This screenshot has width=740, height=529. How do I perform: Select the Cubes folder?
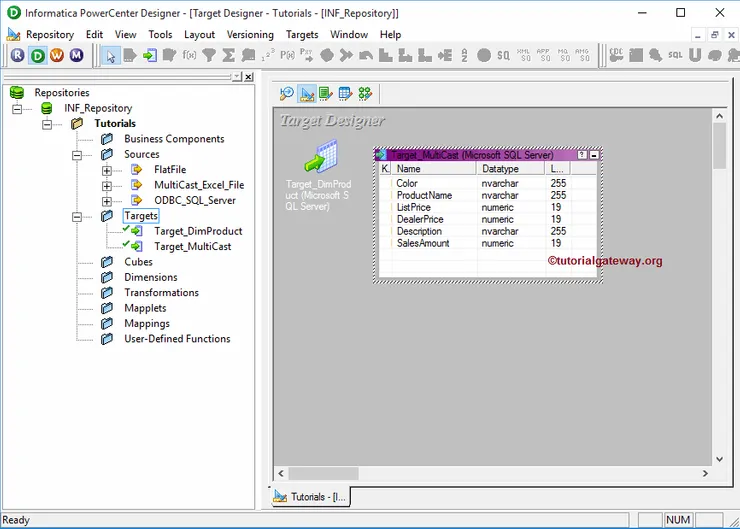coord(138,262)
